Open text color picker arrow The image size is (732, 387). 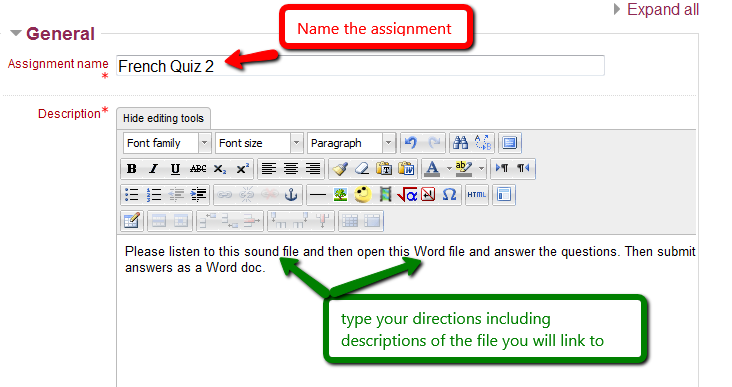449,169
